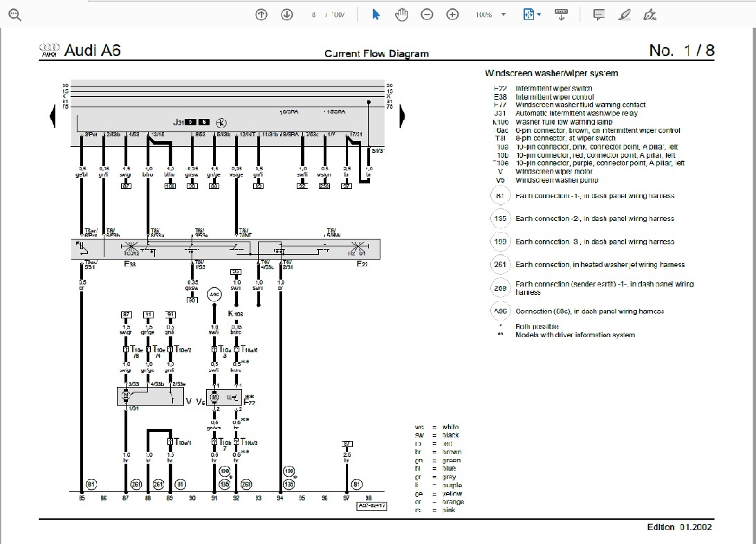Click 'Earth connection -2-' legend text
The height and width of the screenshot is (544, 756).
pyautogui.click(x=595, y=219)
